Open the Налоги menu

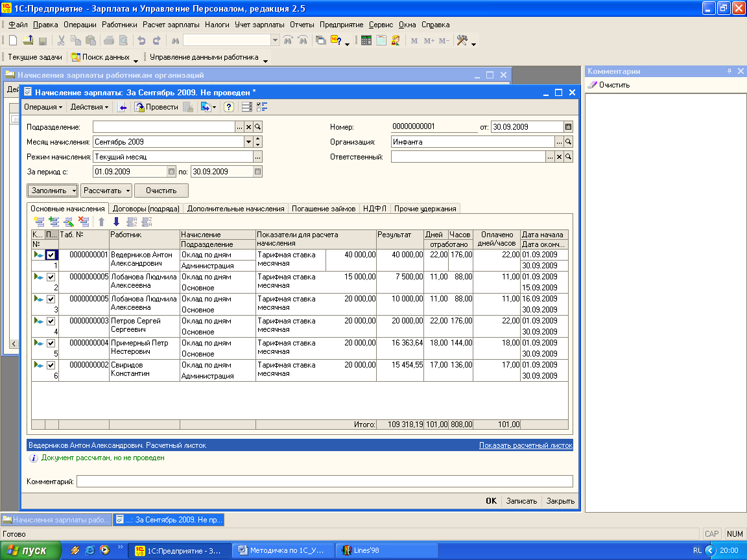pyautogui.click(x=217, y=25)
